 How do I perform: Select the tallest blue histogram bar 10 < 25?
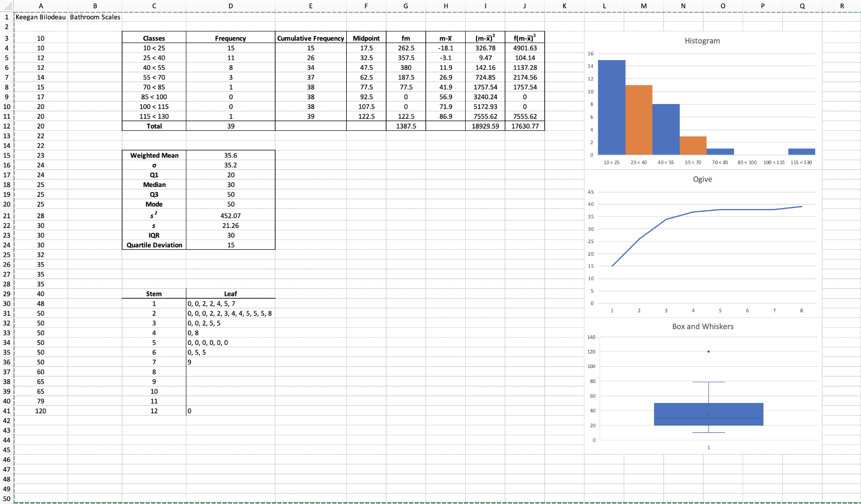click(x=611, y=107)
